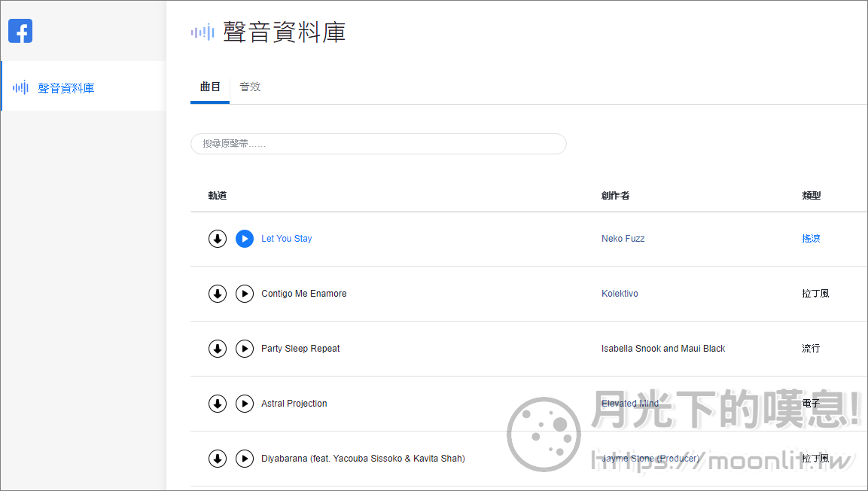The height and width of the screenshot is (491, 868).
Task: Play the Diyabarana track
Action: (245, 458)
